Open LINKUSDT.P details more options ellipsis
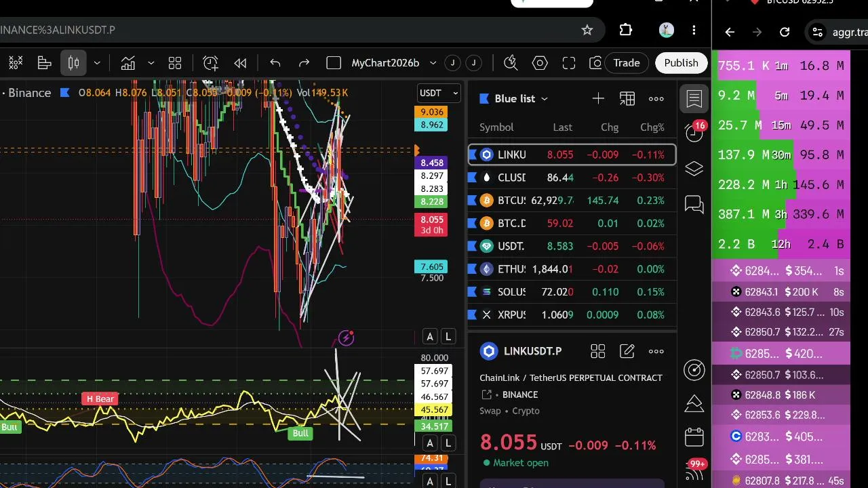This screenshot has width=868, height=488. (656, 351)
